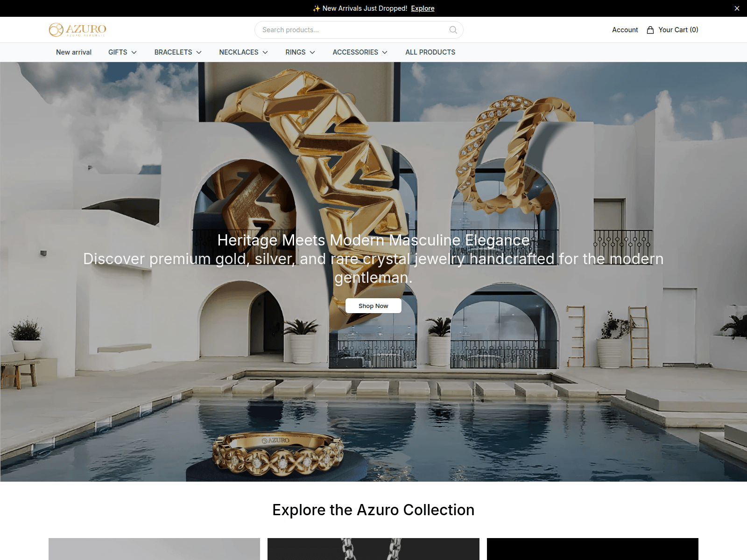Open Your Cart (0) link
747x560 pixels.
[x=678, y=30]
